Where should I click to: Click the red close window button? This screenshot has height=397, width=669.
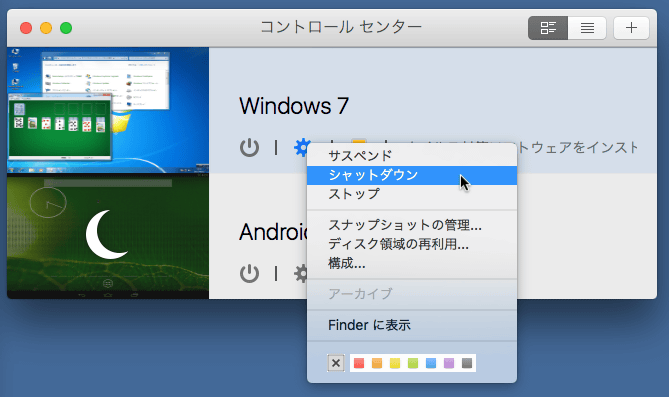tap(26, 28)
